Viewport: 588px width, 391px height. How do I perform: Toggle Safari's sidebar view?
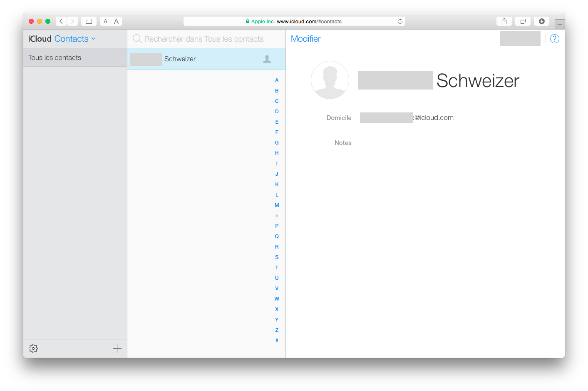coord(89,21)
